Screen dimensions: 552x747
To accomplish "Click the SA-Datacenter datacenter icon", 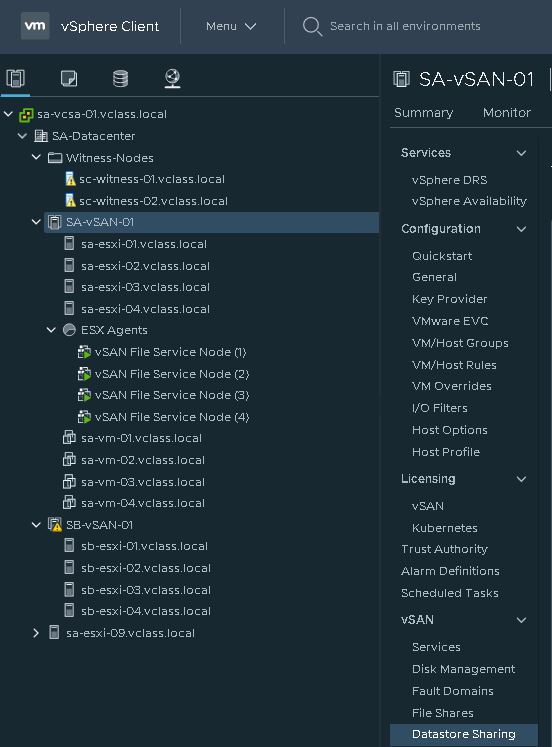I will point(41,136).
